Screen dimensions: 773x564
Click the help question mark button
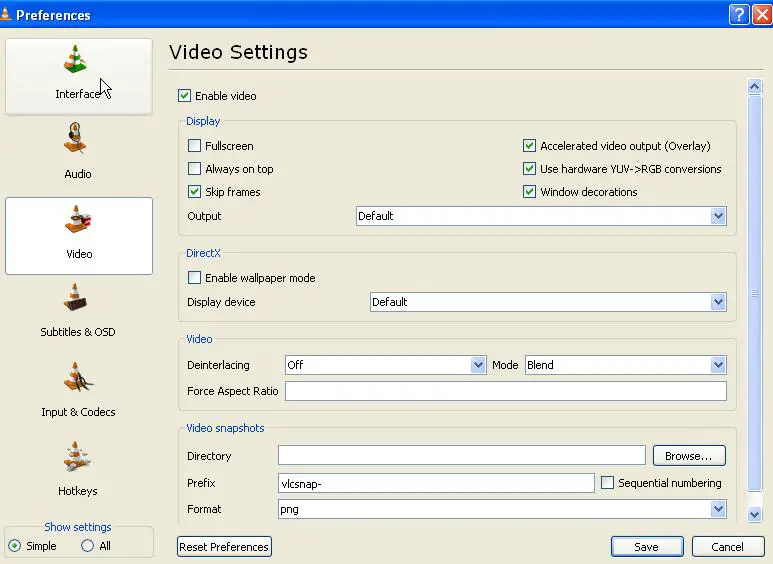739,15
